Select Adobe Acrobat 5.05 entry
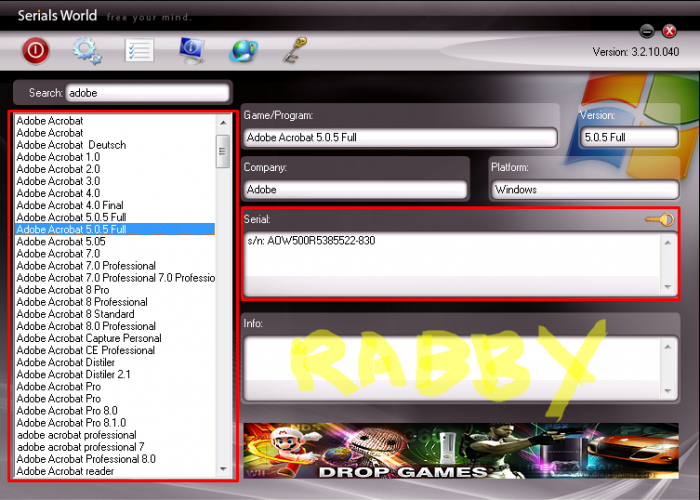The image size is (700, 500). pos(115,242)
